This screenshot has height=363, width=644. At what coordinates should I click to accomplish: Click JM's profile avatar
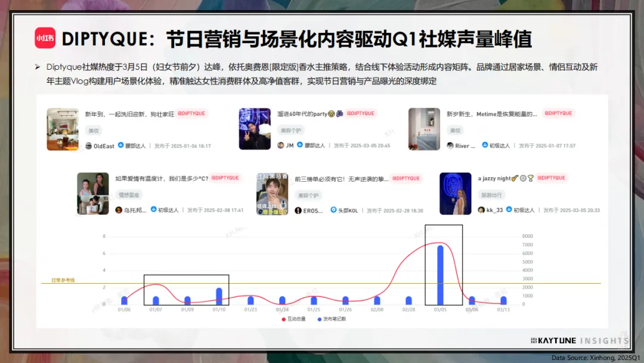point(281,145)
